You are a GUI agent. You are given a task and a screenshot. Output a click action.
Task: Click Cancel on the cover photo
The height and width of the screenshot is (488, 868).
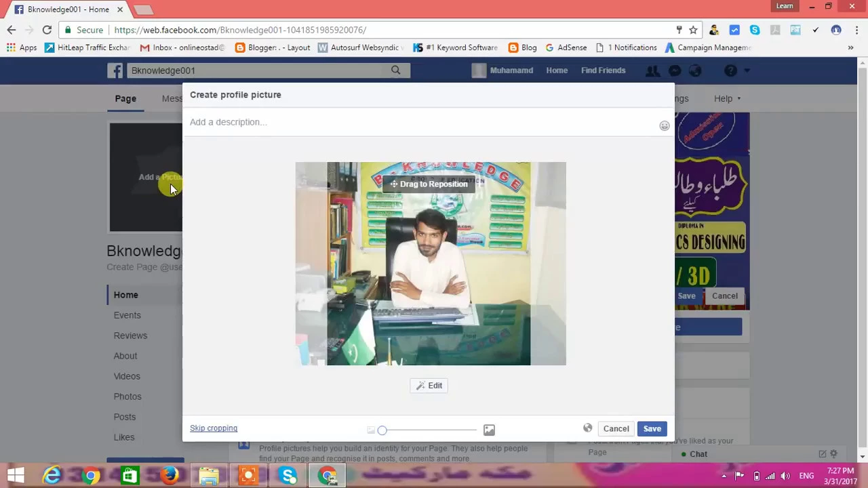725,296
